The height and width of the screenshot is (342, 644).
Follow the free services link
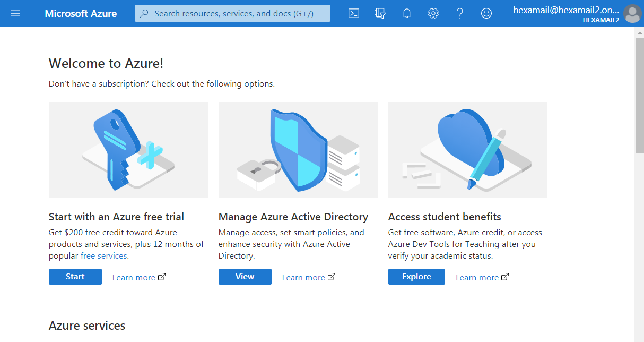103,256
